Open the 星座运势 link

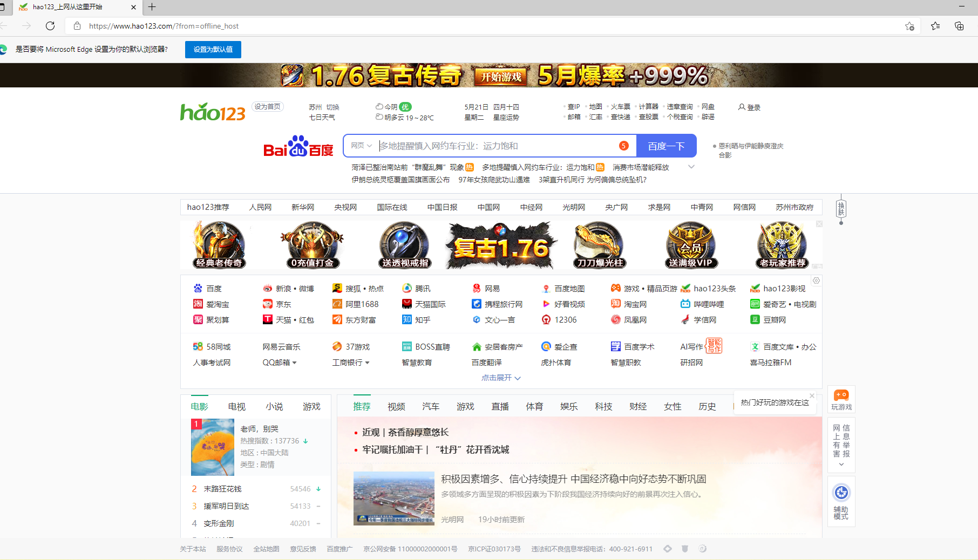pyautogui.click(x=506, y=117)
